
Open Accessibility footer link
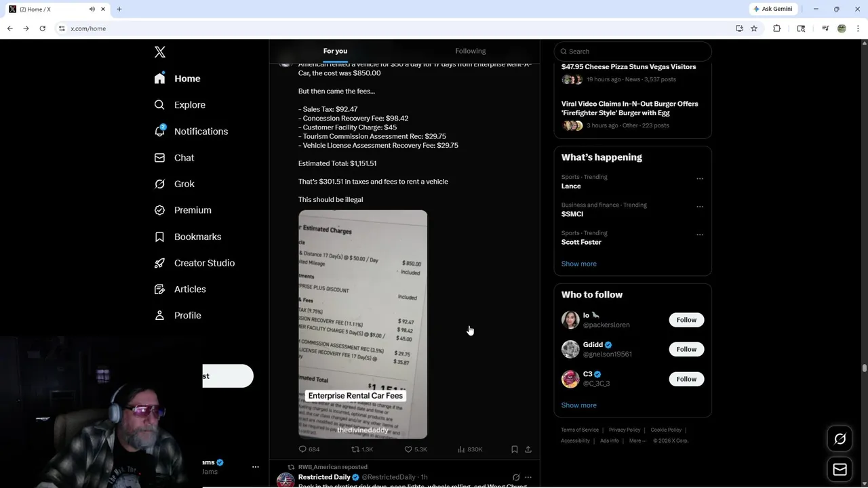575,441
